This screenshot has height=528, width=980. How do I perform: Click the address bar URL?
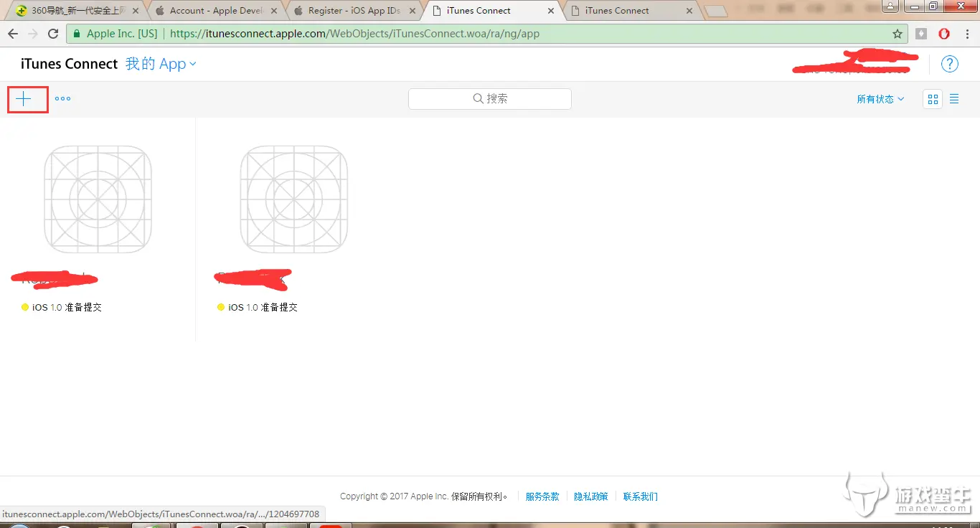pyautogui.click(x=354, y=34)
